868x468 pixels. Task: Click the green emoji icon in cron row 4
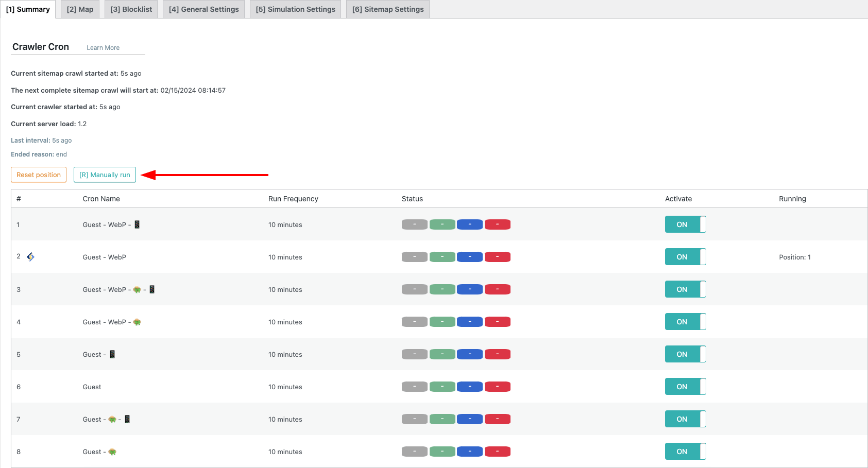137,322
